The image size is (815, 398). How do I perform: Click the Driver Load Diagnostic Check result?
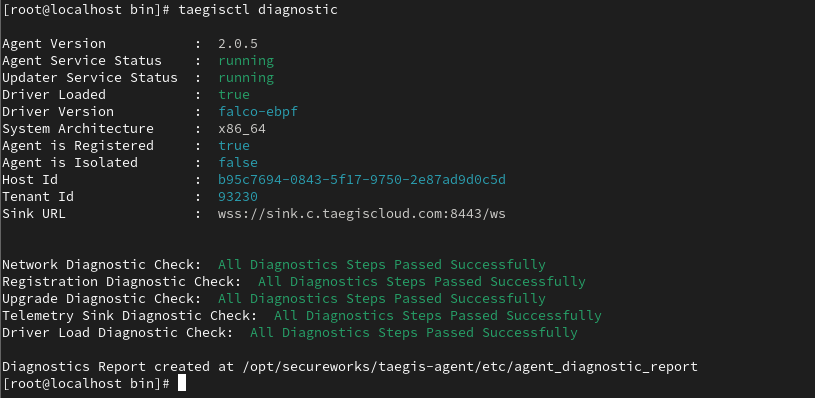(414, 333)
